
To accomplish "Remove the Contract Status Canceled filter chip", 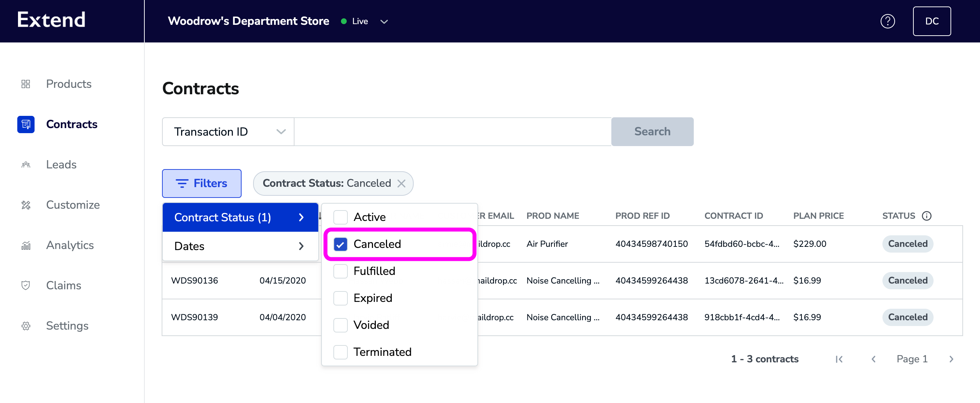I will (401, 183).
